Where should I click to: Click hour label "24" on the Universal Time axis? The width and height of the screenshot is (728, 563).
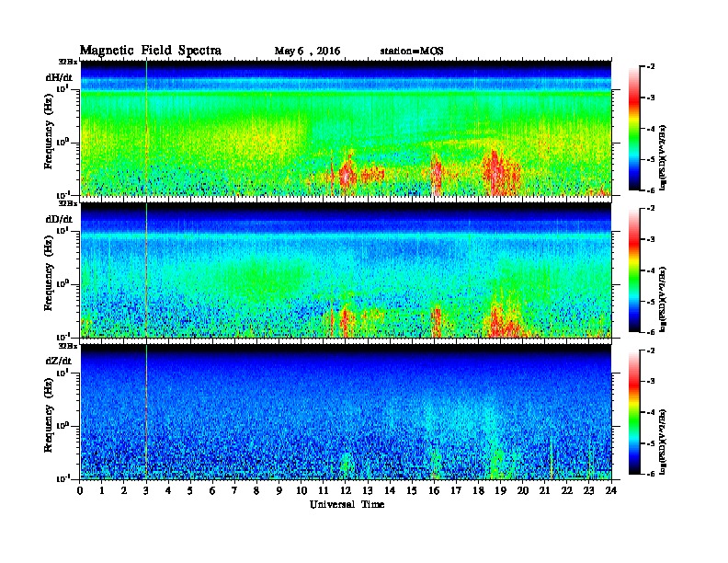(611, 490)
